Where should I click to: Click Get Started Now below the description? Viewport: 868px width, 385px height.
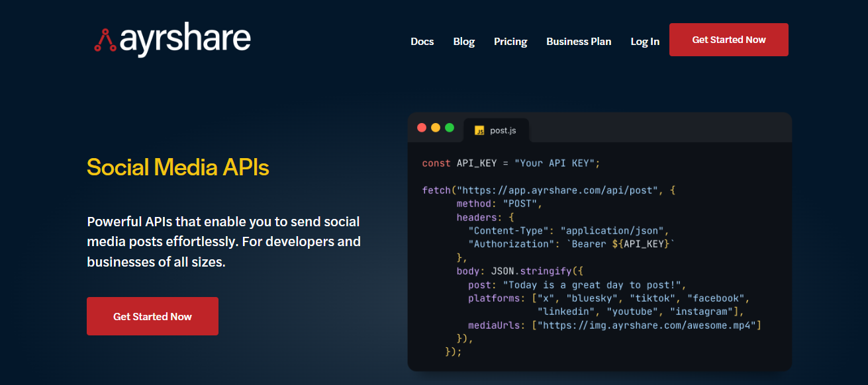tap(152, 316)
